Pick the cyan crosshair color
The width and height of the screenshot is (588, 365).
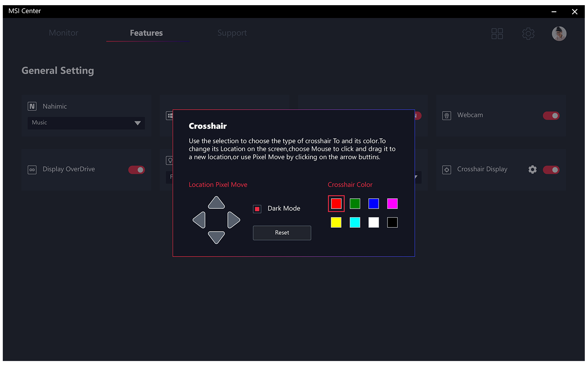click(355, 222)
